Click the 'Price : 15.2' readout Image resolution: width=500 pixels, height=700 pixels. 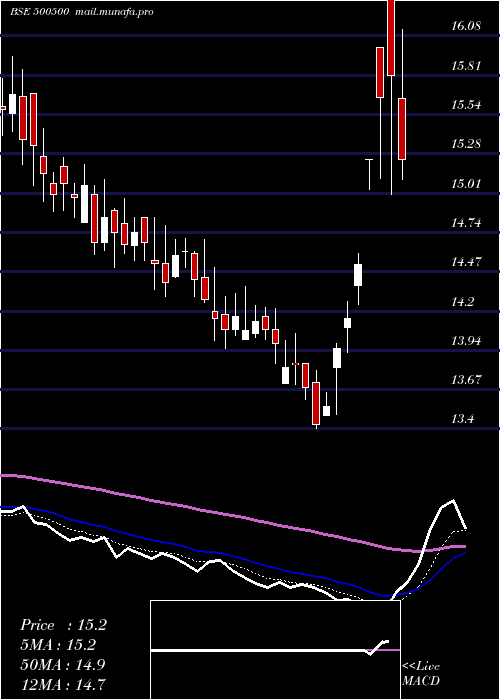(63, 625)
